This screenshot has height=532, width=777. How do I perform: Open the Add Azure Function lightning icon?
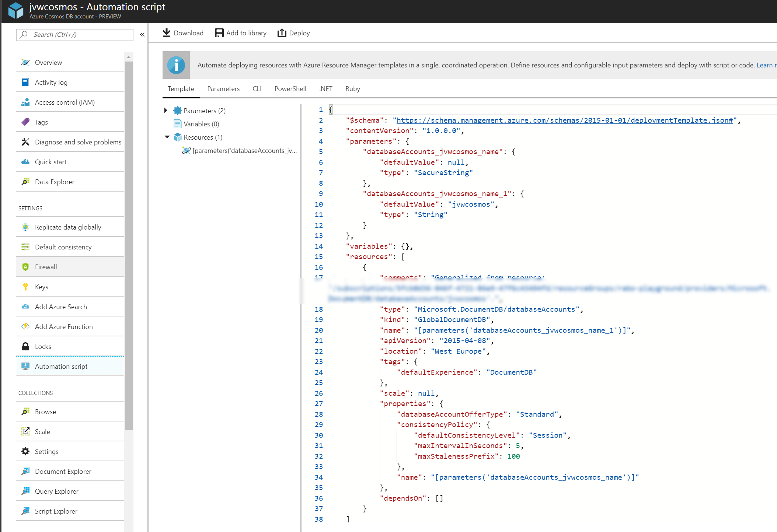25,326
